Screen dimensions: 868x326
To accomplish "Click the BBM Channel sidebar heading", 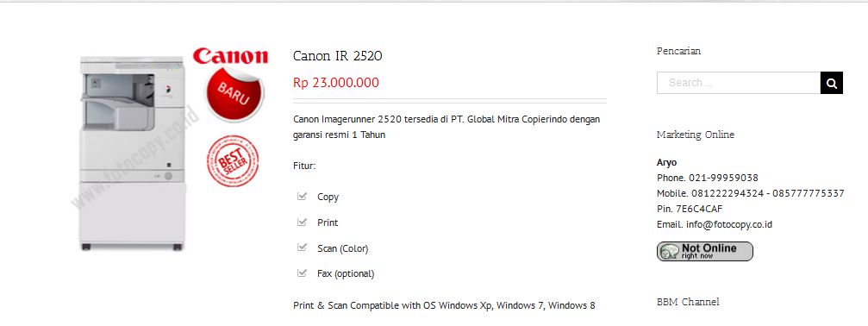I will (x=688, y=302).
